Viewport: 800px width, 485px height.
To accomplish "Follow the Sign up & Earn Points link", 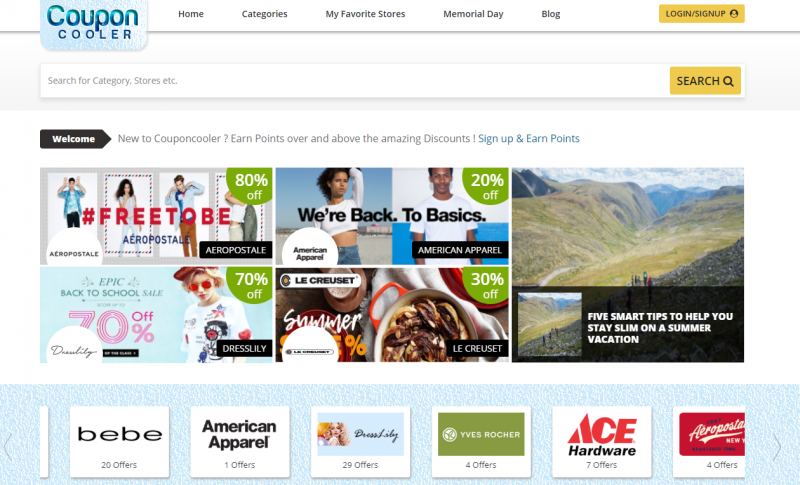I will [528, 139].
